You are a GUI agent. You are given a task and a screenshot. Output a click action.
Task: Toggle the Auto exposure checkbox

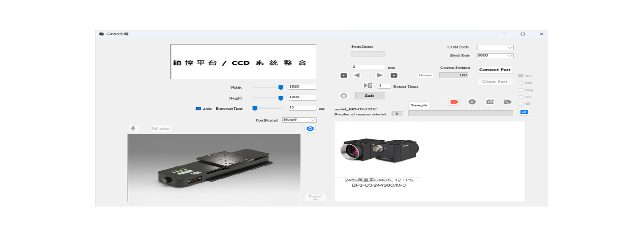click(198, 109)
